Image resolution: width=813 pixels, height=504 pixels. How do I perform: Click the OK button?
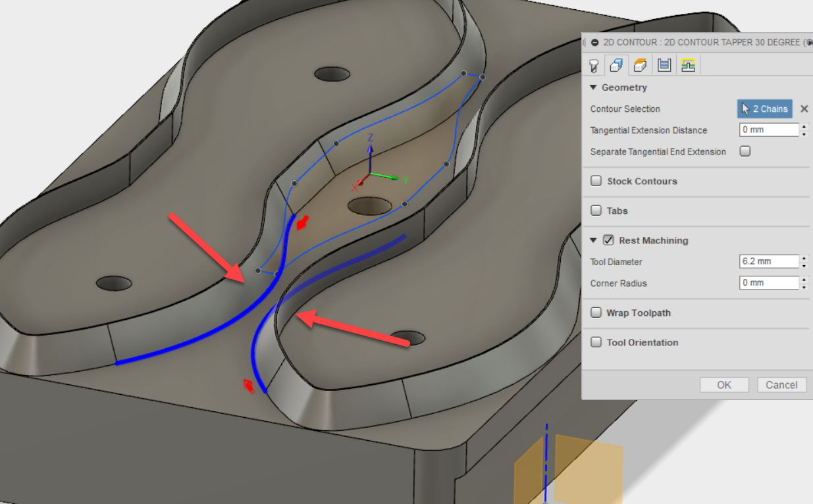[x=724, y=385]
